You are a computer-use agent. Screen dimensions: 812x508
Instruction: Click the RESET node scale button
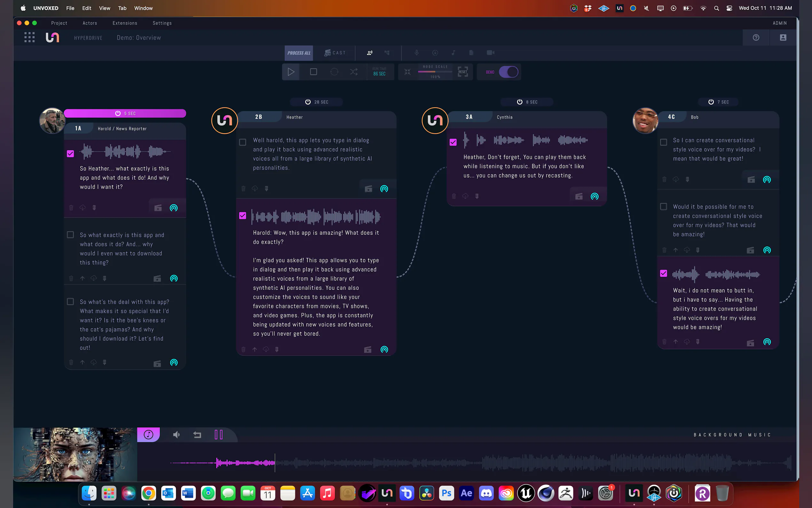[x=463, y=72]
